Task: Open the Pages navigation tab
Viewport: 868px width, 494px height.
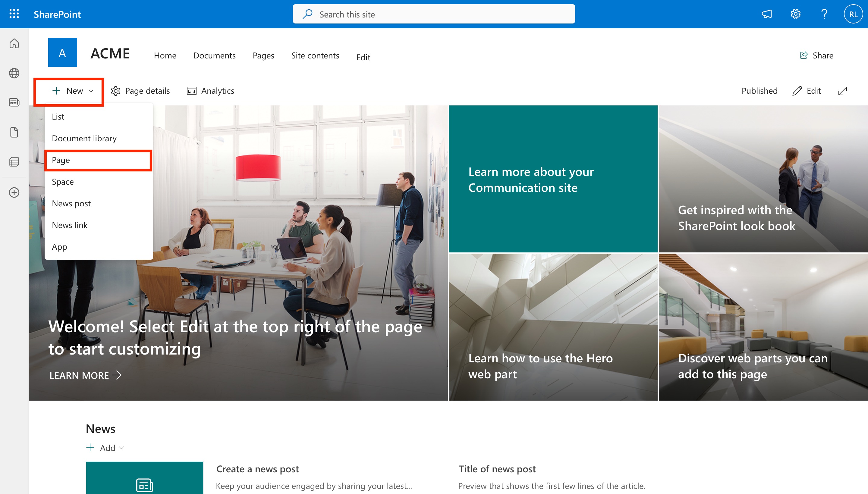Action: pyautogui.click(x=263, y=55)
